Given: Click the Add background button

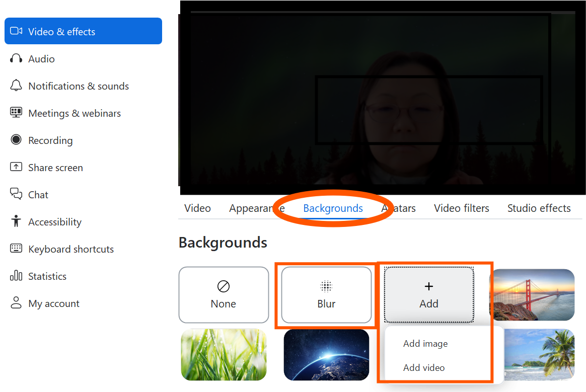Looking at the screenshot, I should pos(429,295).
